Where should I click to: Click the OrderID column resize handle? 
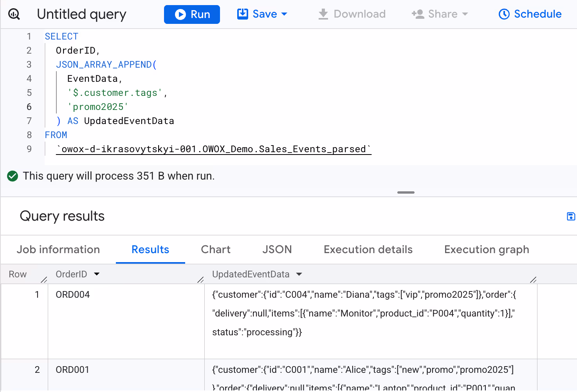click(x=200, y=279)
